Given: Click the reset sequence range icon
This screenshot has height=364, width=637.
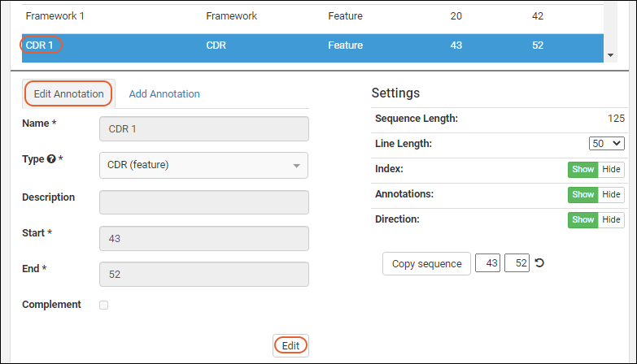Looking at the screenshot, I should pos(539,263).
